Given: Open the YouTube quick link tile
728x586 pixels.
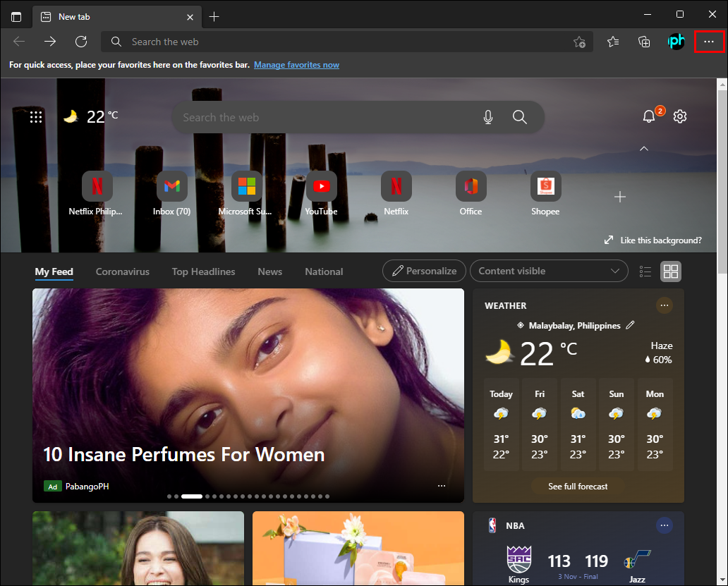Looking at the screenshot, I should tap(321, 187).
